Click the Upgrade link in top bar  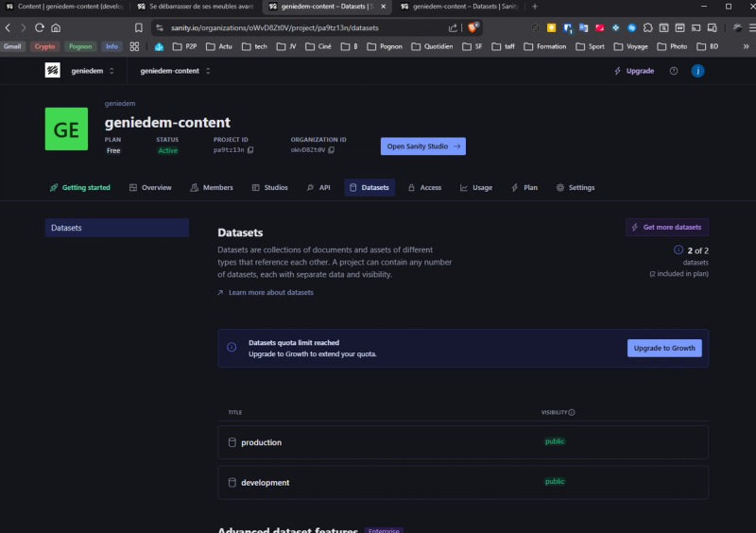click(x=633, y=71)
